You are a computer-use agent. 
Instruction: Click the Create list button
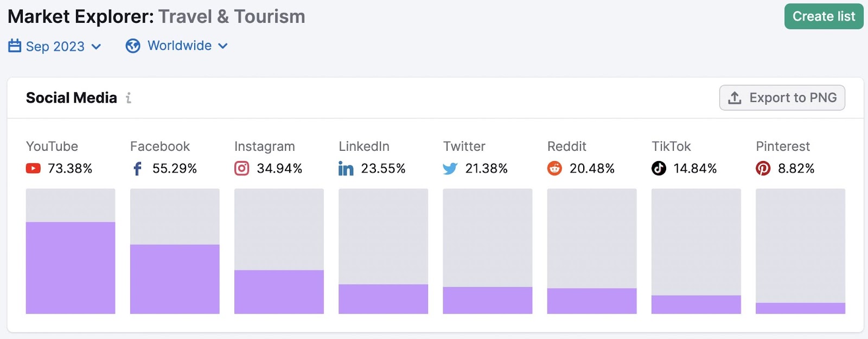click(824, 16)
